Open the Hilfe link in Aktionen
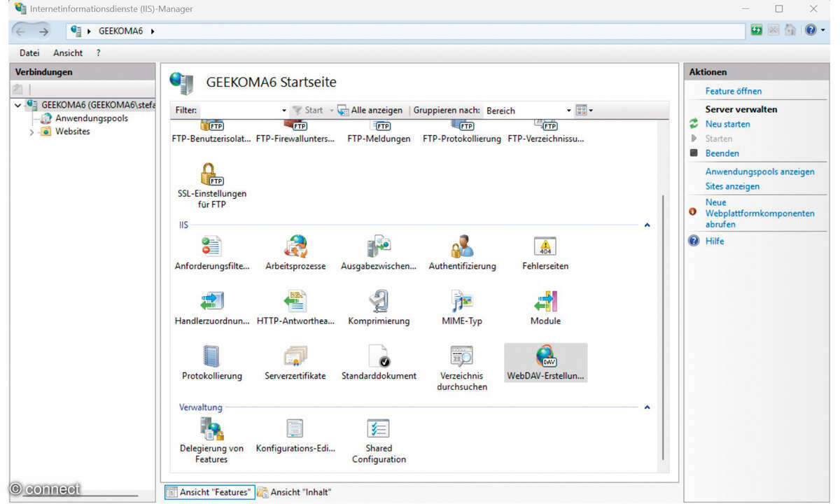Image resolution: width=840 pixels, height=504 pixels. [715, 241]
